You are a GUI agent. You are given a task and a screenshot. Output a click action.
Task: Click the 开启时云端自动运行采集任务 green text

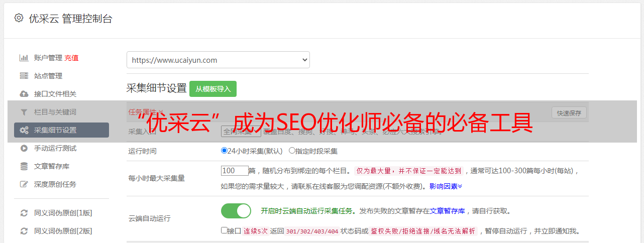[x=307, y=211]
